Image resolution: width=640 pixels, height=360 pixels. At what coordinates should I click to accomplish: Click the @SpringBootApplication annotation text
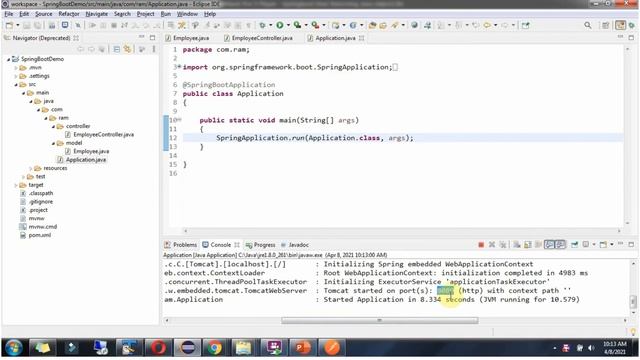pyautogui.click(x=229, y=85)
